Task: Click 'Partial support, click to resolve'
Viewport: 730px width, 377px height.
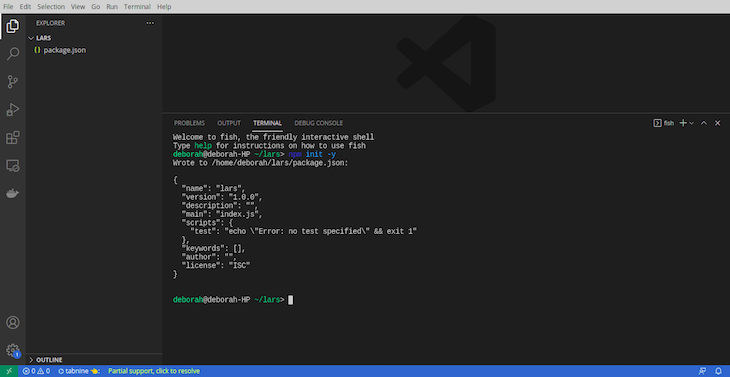Action: coord(154,371)
